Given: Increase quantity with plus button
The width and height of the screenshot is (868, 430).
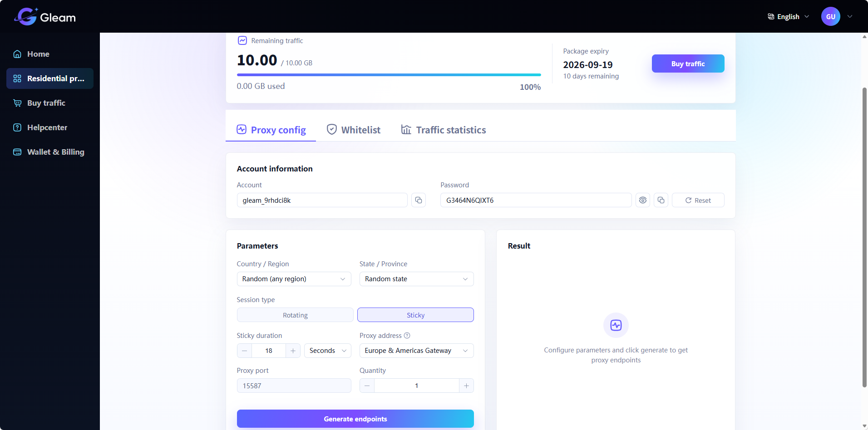Looking at the screenshot, I should [466, 386].
